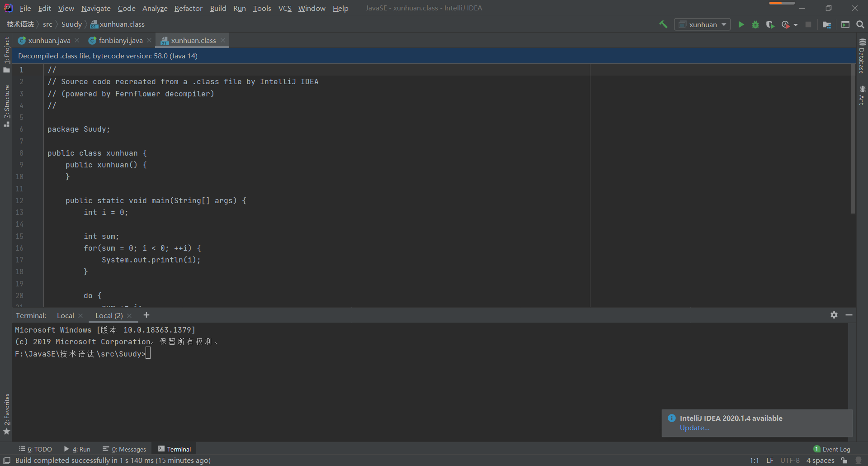This screenshot has height=466, width=868.
Task: Click the inspections hector icon
Action: tap(859, 461)
